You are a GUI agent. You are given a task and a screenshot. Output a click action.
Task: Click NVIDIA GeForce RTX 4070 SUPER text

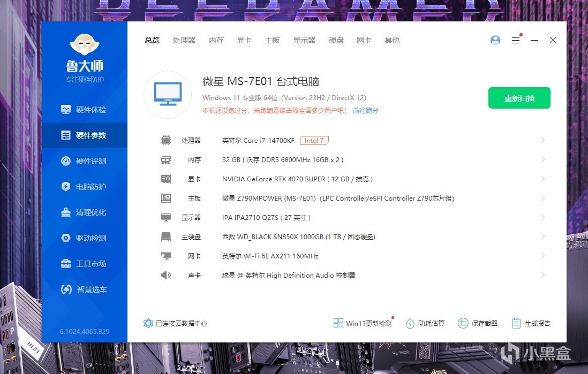click(x=297, y=179)
